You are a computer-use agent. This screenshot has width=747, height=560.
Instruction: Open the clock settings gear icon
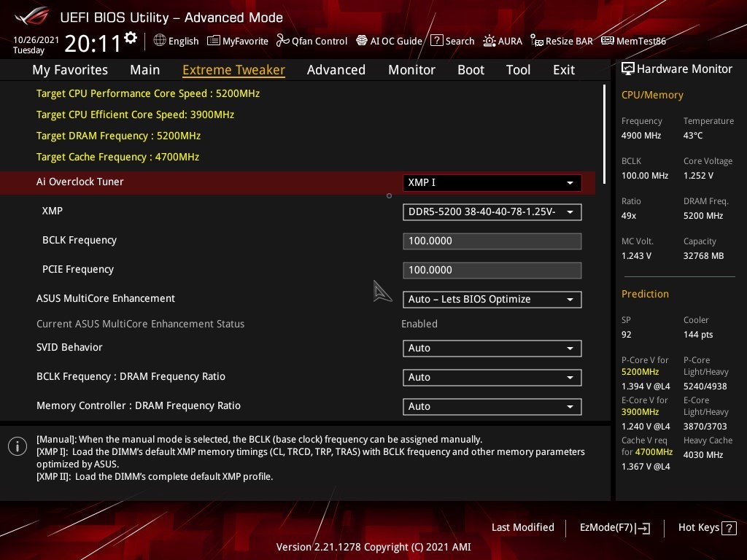click(131, 37)
